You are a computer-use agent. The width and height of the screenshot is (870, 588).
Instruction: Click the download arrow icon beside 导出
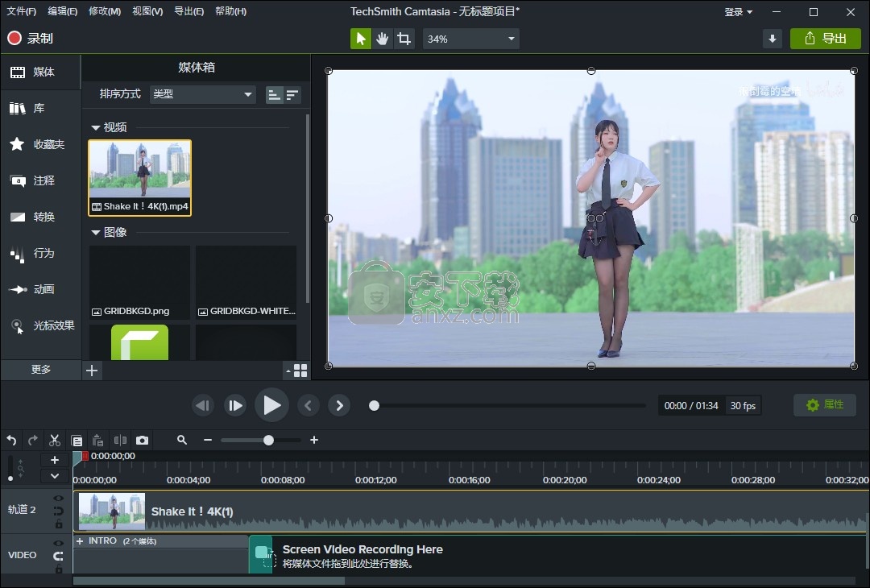773,39
